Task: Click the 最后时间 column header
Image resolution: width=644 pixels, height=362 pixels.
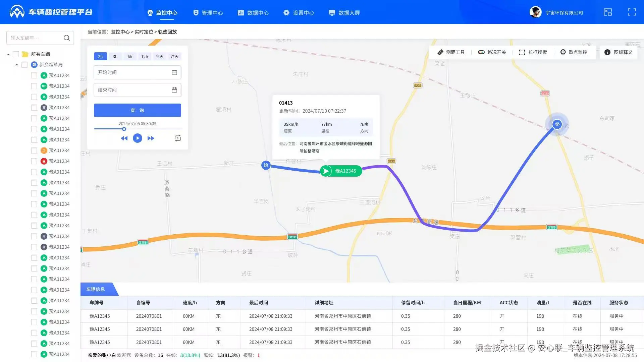Action: click(258, 303)
